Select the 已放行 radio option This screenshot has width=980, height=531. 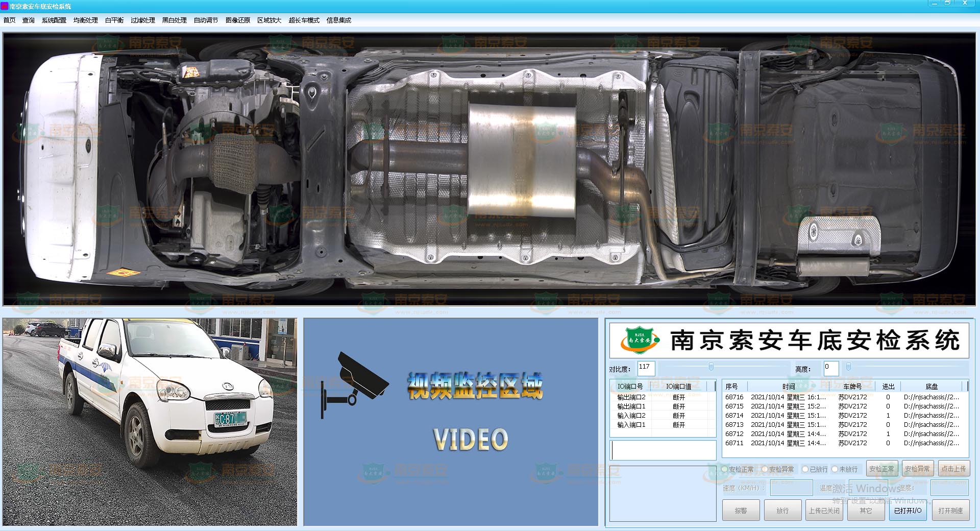pyautogui.click(x=805, y=469)
